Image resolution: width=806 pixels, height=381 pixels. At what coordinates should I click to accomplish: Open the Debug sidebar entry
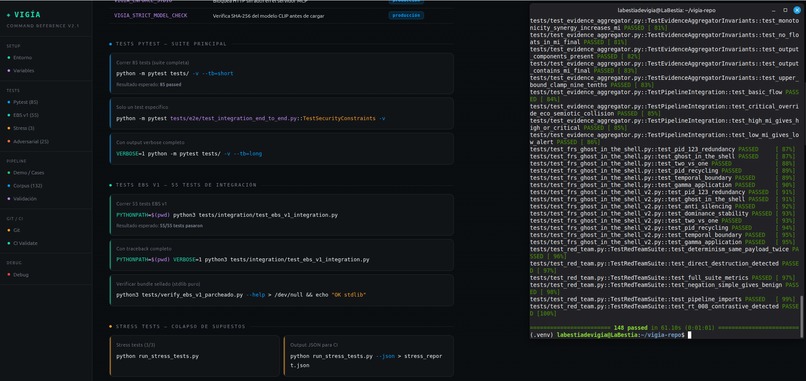(x=21, y=275)
